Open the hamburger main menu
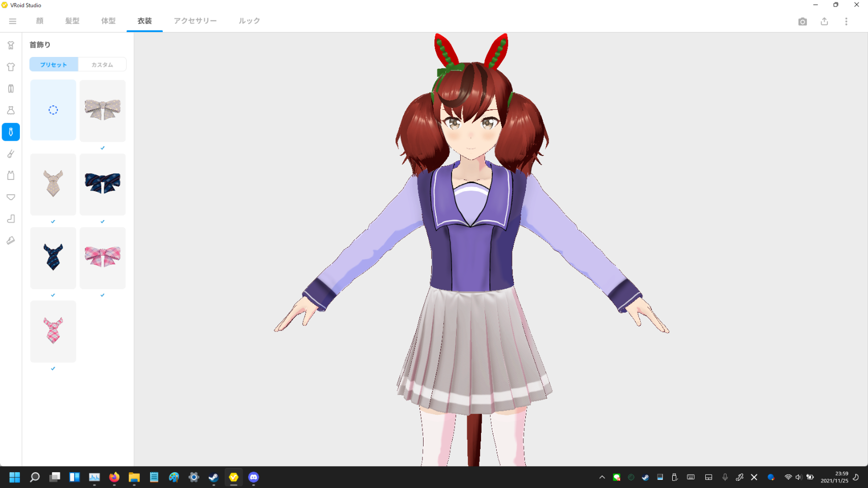Viewport: 868px width, 488px height. pos(13,21)
